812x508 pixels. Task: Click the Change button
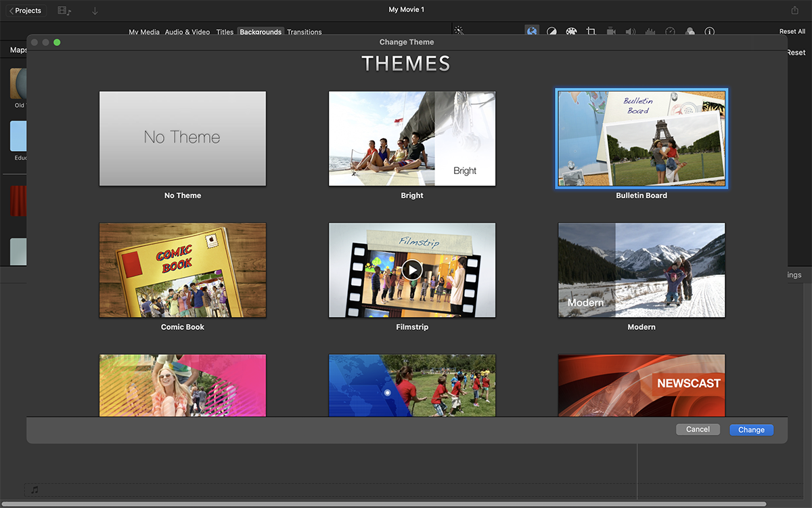(x=751, y=429)
